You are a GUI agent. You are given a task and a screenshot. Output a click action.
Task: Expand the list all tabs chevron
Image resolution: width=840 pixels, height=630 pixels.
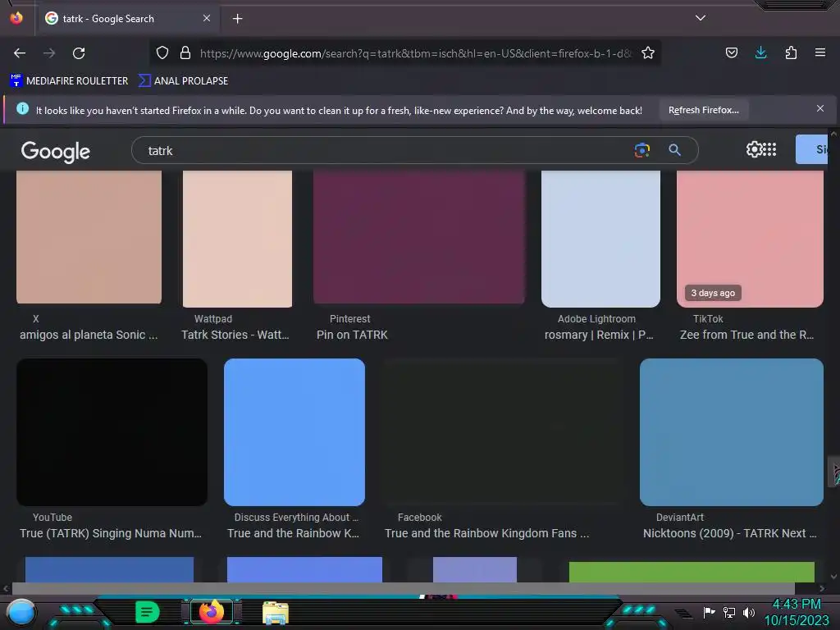(701, 18)
